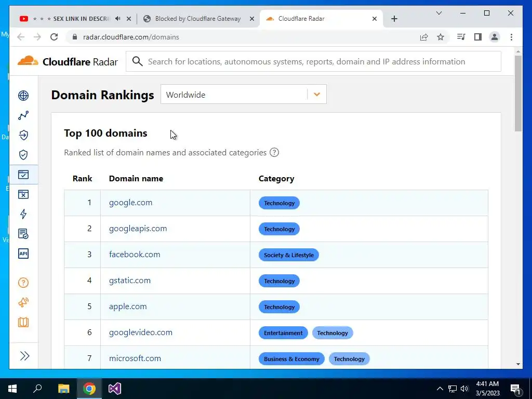Open the traffic trends line-graph sidebar icon
The width and height of the screenshot is (532, 399).
23,115
